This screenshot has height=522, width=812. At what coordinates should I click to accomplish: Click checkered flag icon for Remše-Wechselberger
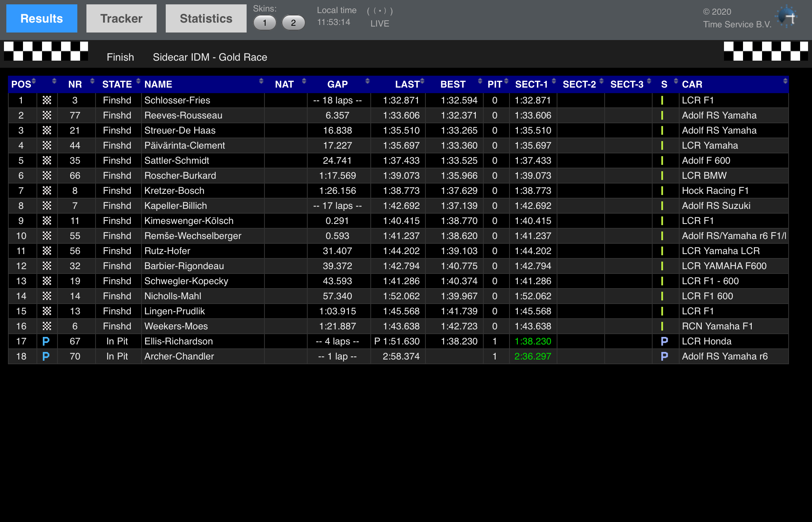[47, 236]
